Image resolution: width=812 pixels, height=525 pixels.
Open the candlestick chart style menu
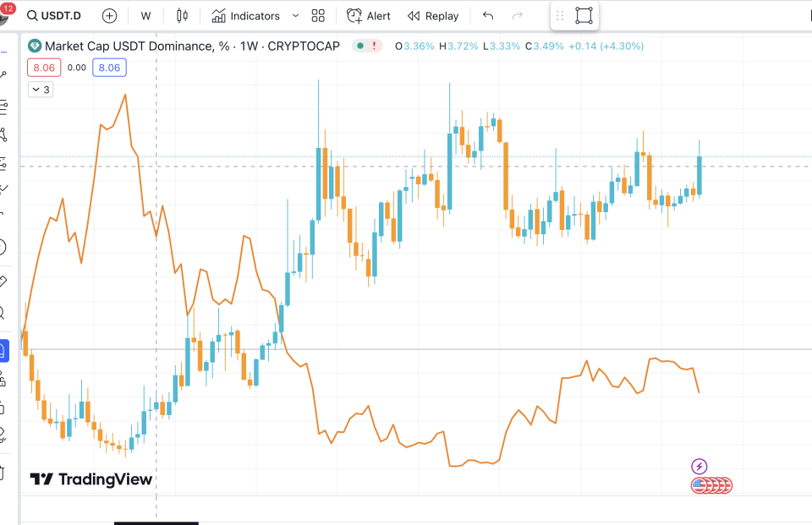click(182, 16)
